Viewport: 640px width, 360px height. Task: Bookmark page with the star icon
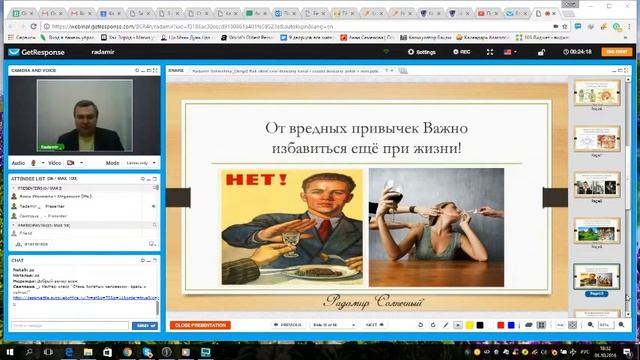pyautogui.click(x=565, y=27)
